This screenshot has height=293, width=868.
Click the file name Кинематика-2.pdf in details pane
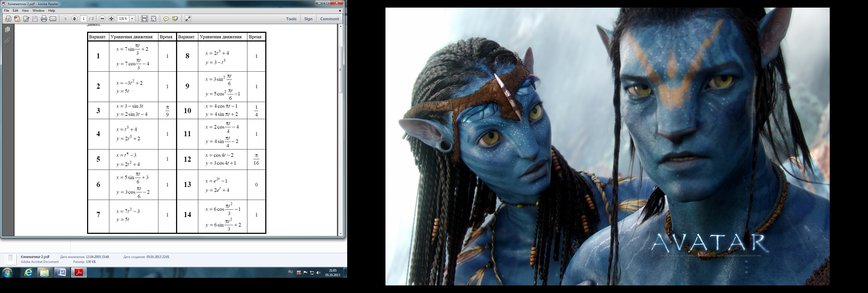(x=35, y=257)
